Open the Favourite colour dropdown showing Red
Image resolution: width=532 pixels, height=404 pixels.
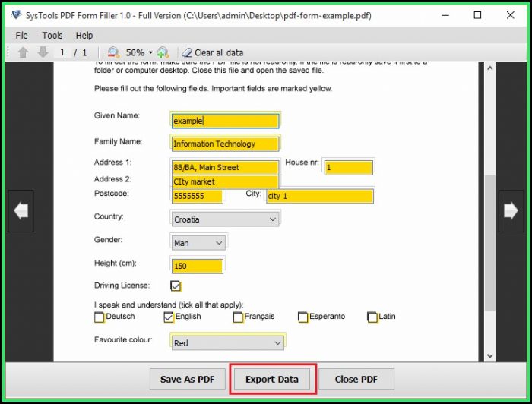(228, 343)
